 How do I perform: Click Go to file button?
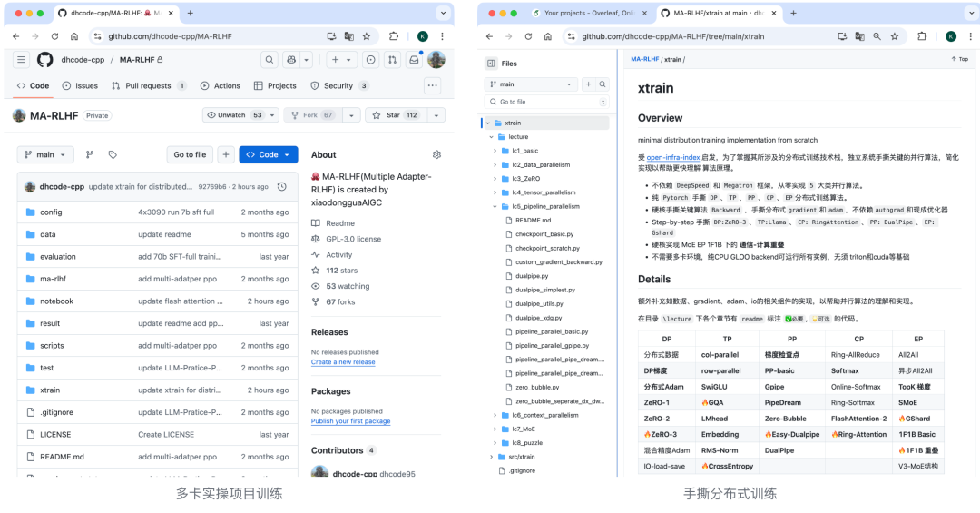tap(190, 154)
